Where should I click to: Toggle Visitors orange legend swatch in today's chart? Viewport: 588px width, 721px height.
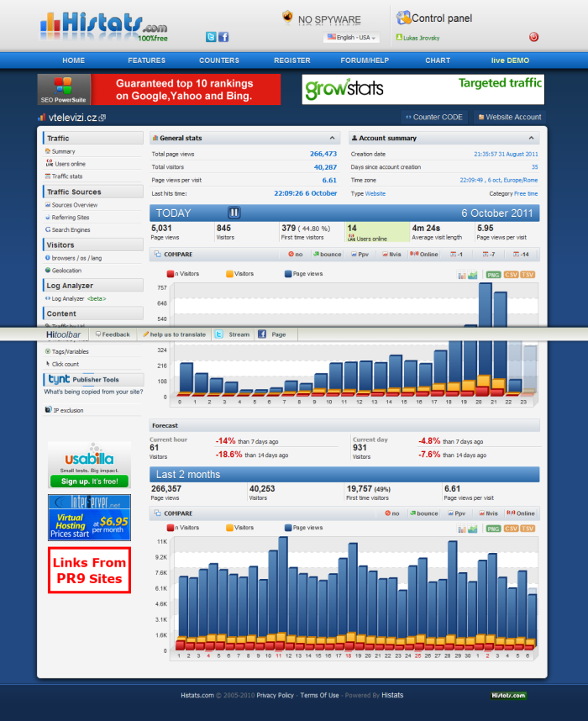[229, 274]
